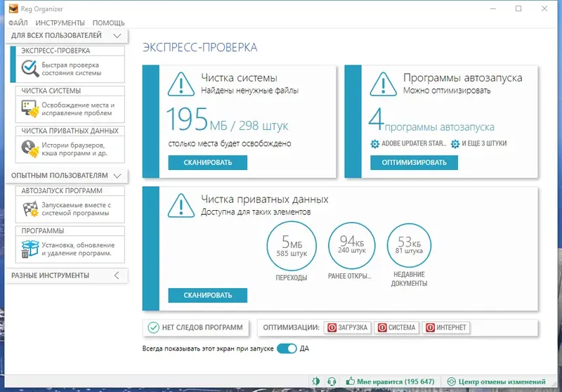The height and width of the screenshot is (392, 562).
Task: Disable always show this screen at startup switch
Action: [287, 348]
